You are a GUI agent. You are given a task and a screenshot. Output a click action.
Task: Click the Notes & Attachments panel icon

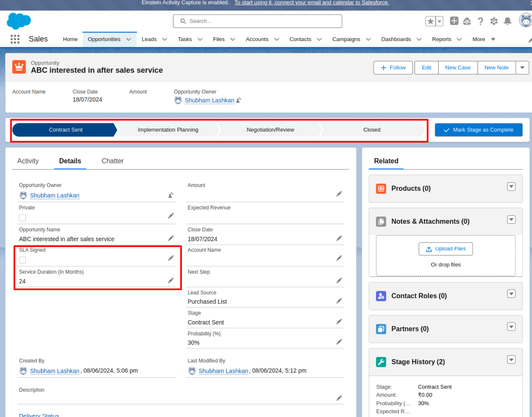pyautogui.click(x=381, y=222)
